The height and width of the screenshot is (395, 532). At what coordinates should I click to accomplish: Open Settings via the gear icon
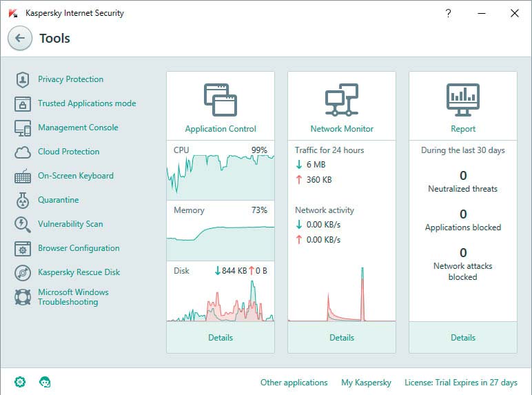(x=20, y=382)
